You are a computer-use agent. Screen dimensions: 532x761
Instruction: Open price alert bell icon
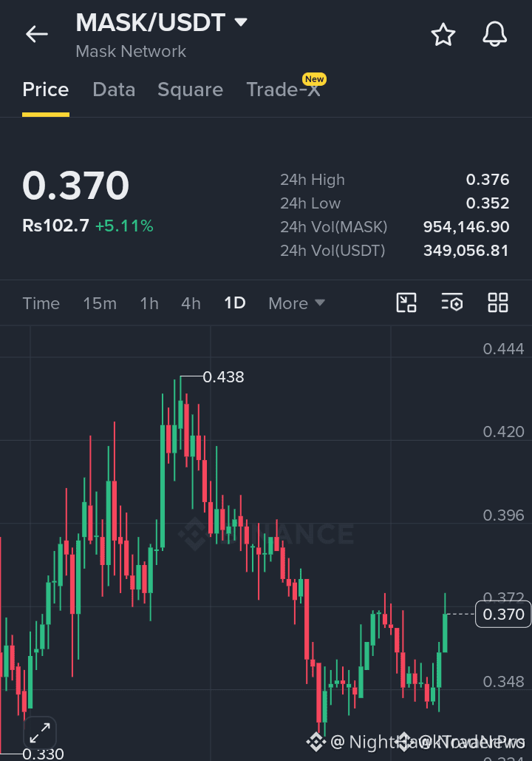point(494,35)
